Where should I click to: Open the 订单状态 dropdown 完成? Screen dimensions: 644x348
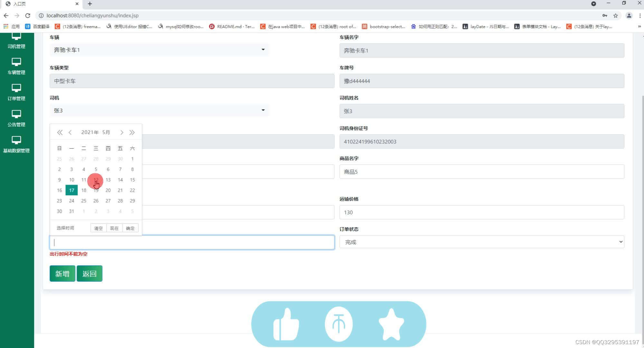click(482, 242)
